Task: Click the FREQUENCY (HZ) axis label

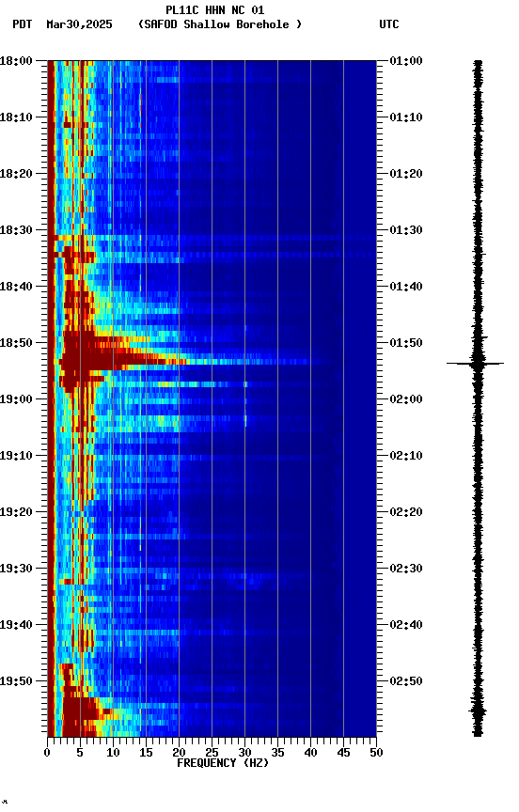Action: coord(223,764)
